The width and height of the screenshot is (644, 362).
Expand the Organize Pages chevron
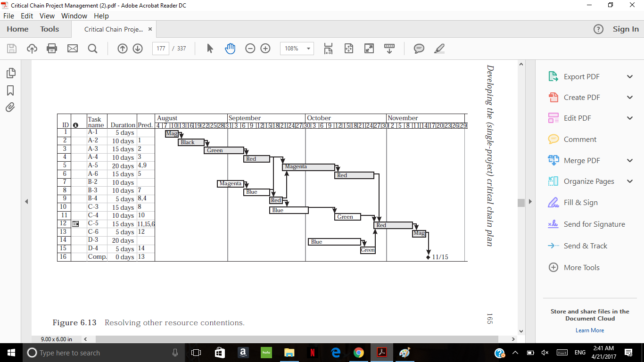tap(630, 181)
